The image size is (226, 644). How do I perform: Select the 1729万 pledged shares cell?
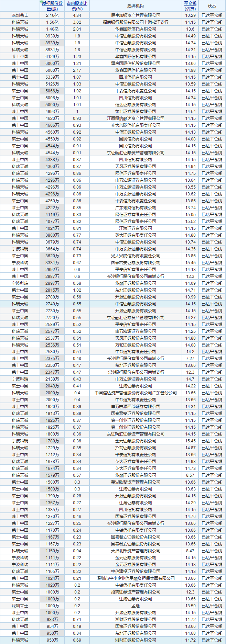[52, 448]
